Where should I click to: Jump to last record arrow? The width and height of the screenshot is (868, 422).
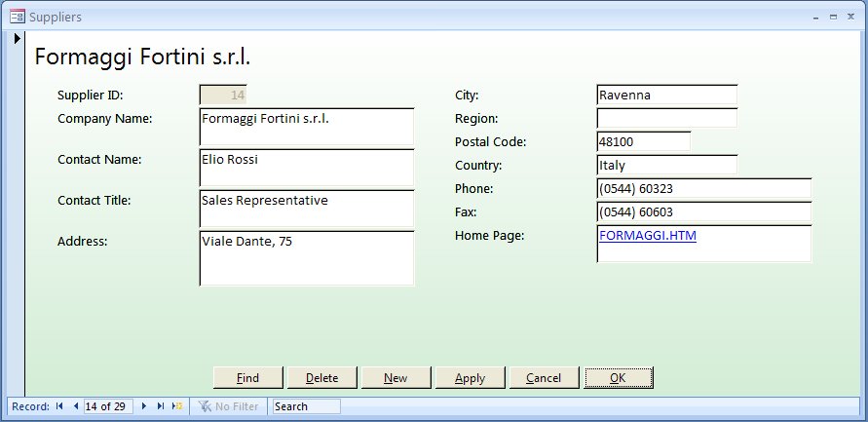pyautogui.click(x=161, y=406)
